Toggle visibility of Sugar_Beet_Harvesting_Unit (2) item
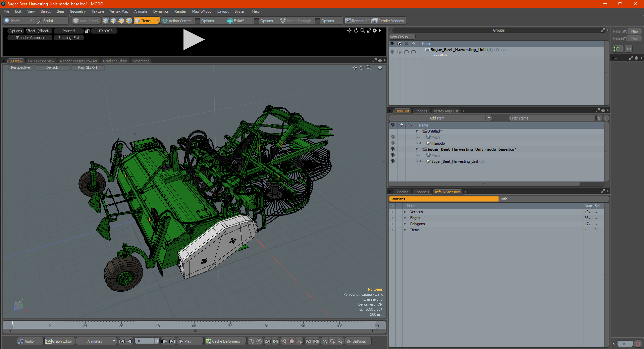 [393, 161]
